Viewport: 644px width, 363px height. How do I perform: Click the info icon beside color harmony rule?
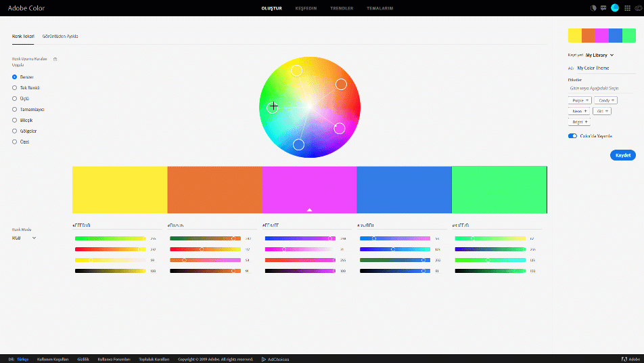pyautogui.click(x=55, y=59)
